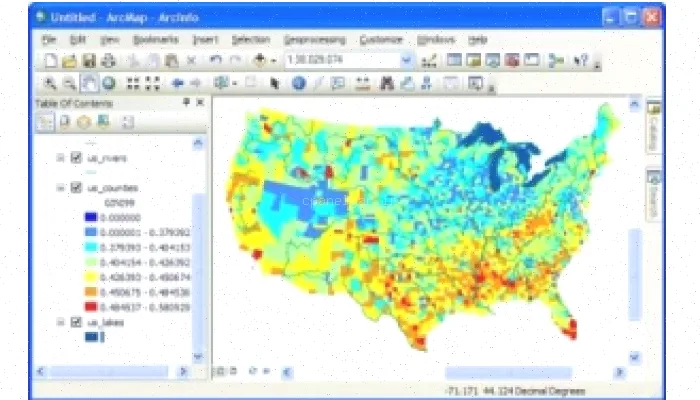Click the Go To XY icon
Screen dimensions: 700x400
426,83
